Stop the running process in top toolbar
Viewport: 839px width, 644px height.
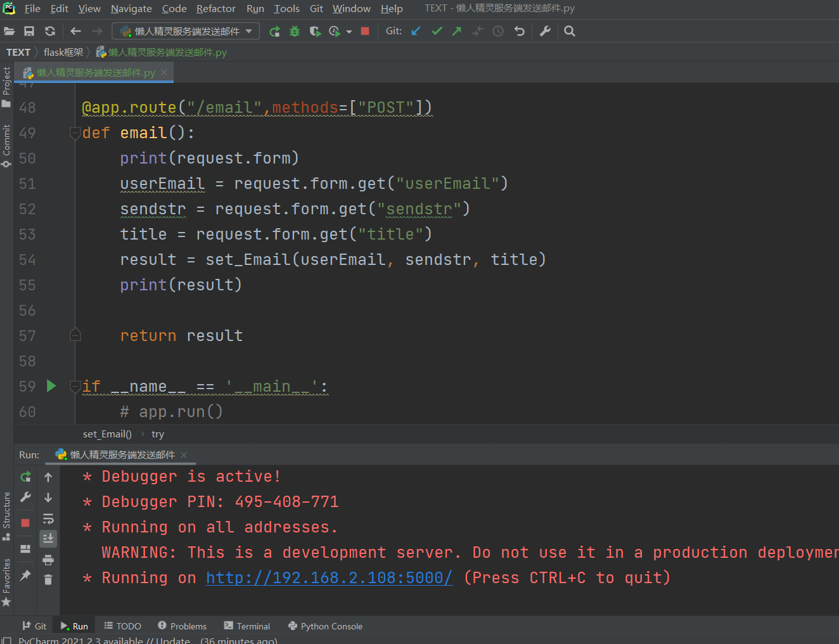coord(365,31)
